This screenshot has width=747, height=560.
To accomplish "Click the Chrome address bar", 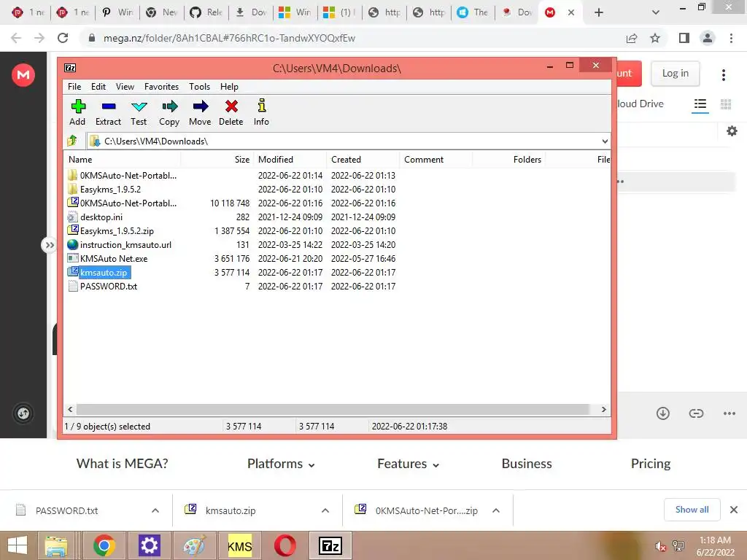I will pyautogui.click(x=352, y=38).
